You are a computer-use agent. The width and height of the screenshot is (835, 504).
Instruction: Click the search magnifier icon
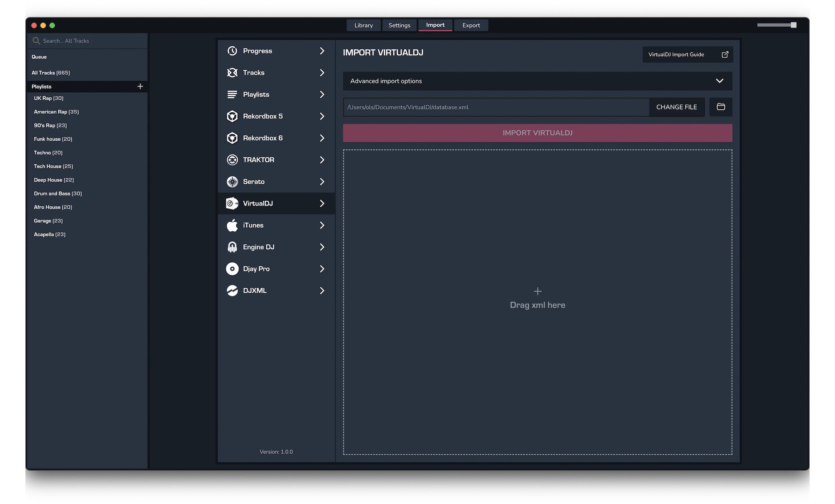pyautogui.click(x=36, y=41)
